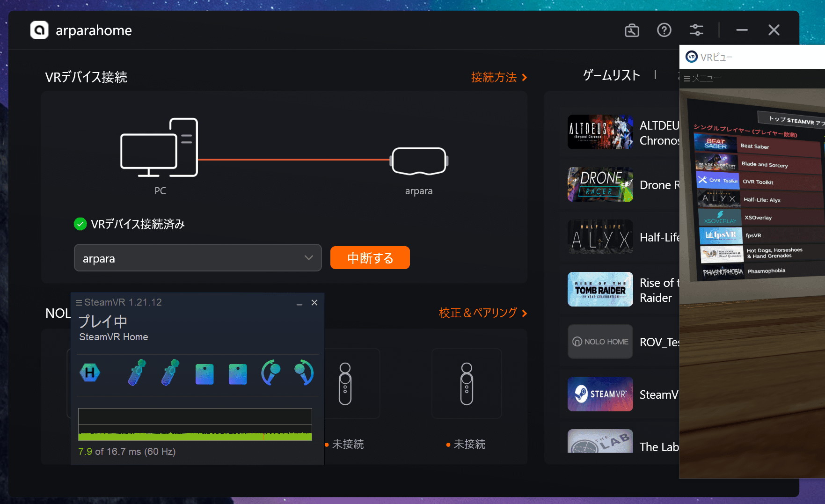Click the PC computer icon in connection diagram
The height and width of the screenshot is (504, 825).
pos(159,147)
